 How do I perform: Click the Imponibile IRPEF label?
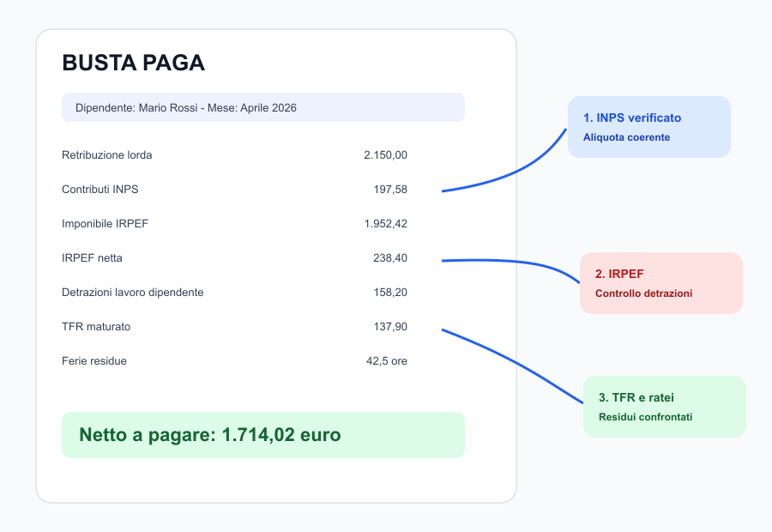pyautogui.click(x=105, y=224)
